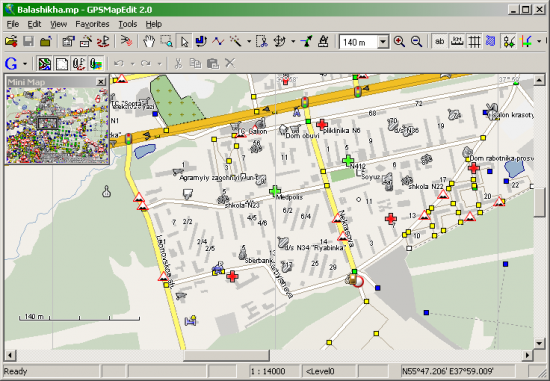Expand the magic wand tool dropdown arrow
550x381 pixels.
coord(249,42)
